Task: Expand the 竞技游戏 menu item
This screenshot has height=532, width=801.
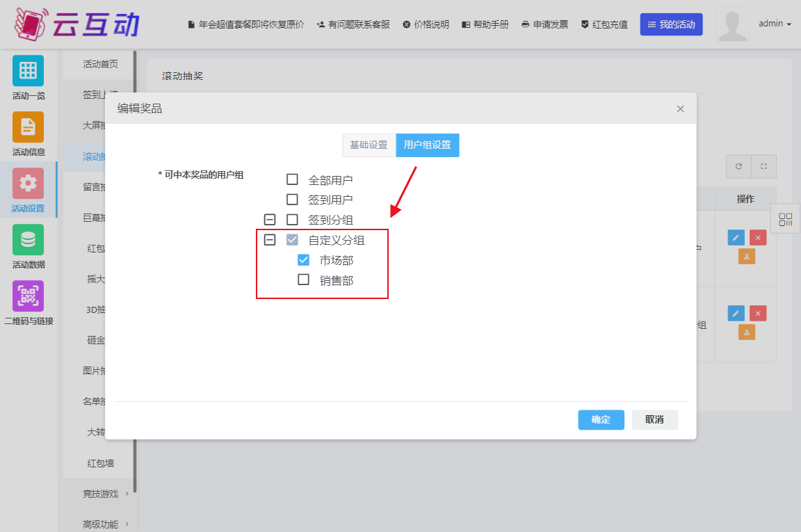Action: [x=99, y=494]
